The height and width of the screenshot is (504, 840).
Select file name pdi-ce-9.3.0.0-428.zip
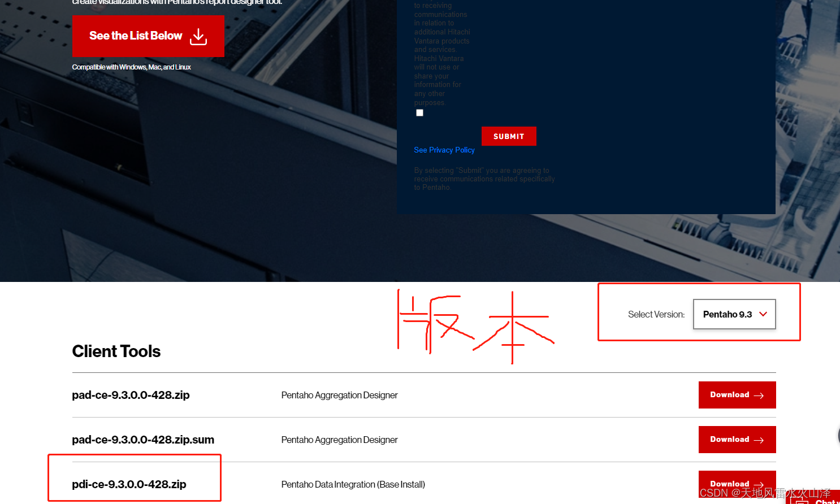click(129, 484)
